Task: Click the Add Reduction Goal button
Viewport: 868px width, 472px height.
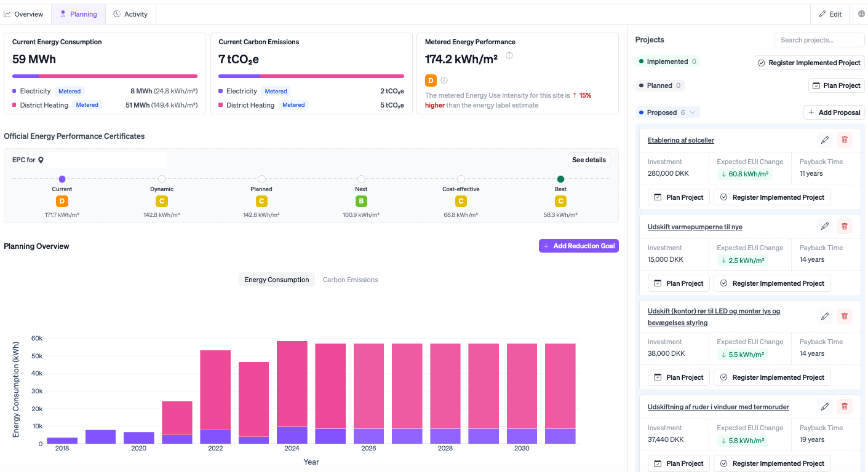Action: pos(578,246)
